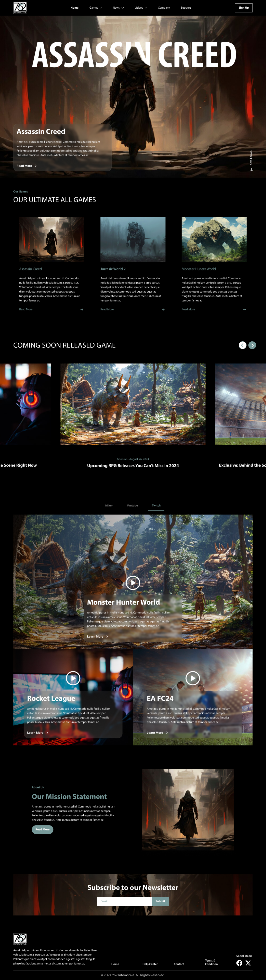266x980 pixels.
Task: Open the footer Terms & Condition link
Action: (211, 962)
